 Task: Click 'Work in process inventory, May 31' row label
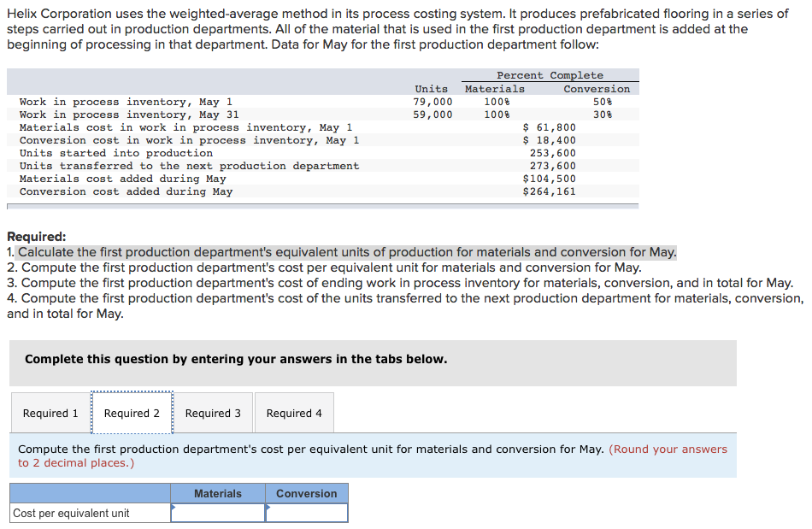coord(129,115)
